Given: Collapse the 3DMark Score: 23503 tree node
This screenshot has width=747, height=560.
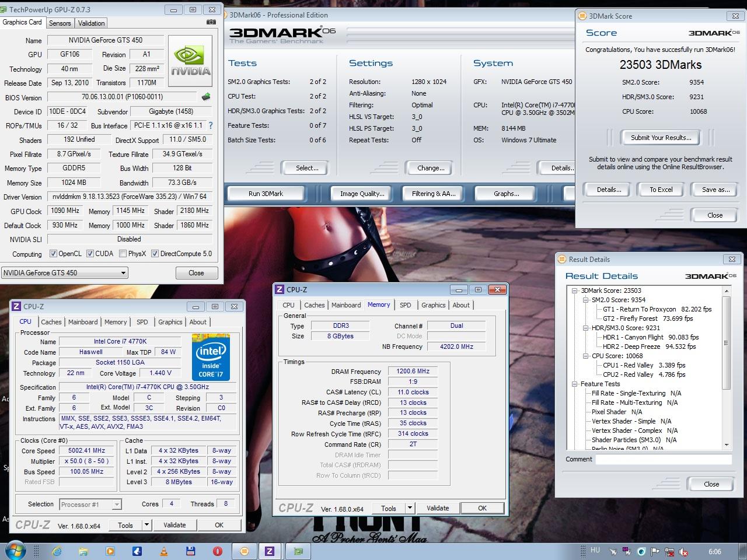Looking at the screenshot, I should coord(575,290).
